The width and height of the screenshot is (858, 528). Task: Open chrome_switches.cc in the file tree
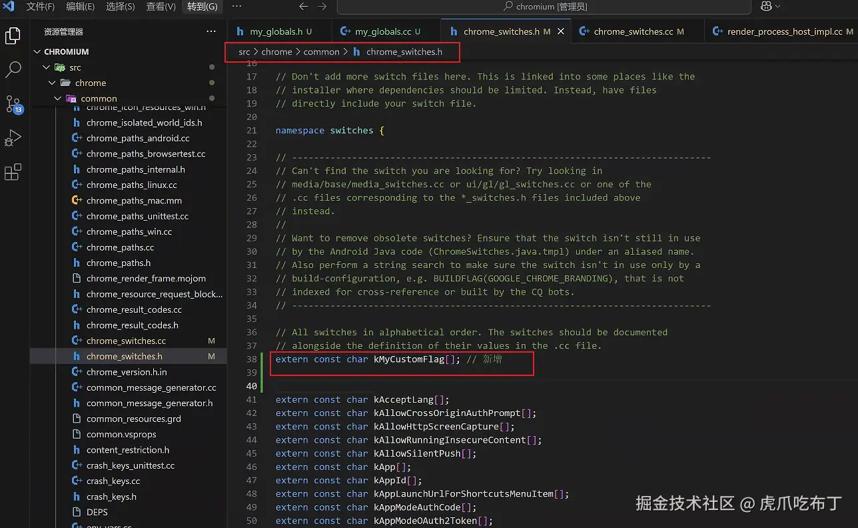(x=126, y=341)
